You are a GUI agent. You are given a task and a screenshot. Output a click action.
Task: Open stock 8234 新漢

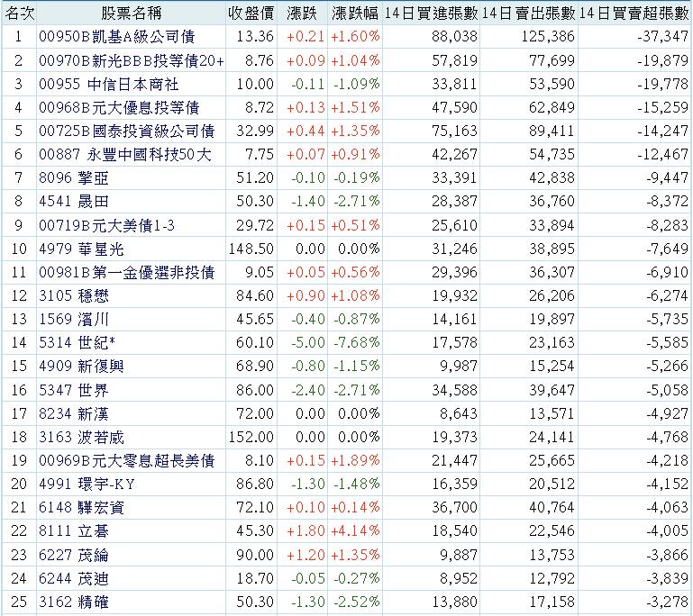coord(74,413)
